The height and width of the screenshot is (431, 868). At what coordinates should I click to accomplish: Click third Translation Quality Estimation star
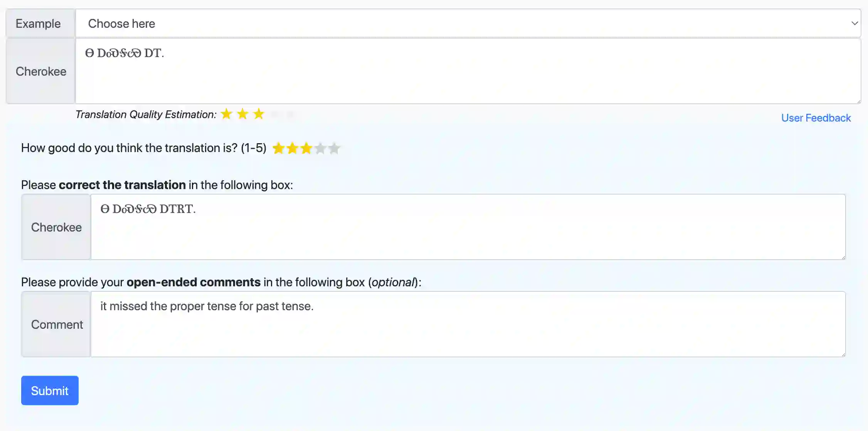pyautogui.click(x=259, y=114)
